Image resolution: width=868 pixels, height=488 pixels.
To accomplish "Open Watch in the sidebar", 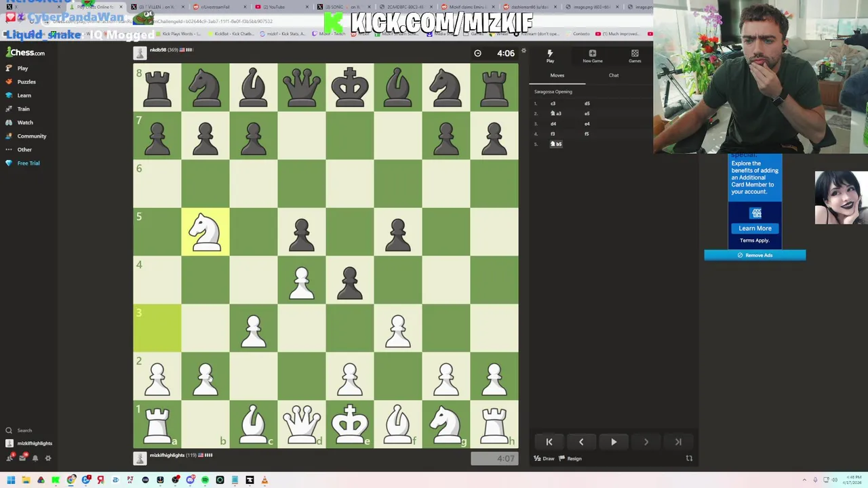I will point(19,122).
